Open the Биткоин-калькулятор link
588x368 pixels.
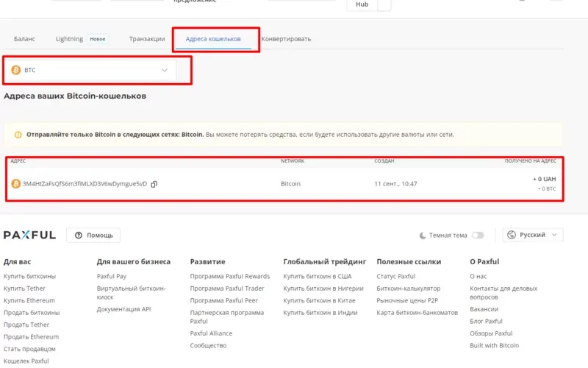tap(409, 289)
